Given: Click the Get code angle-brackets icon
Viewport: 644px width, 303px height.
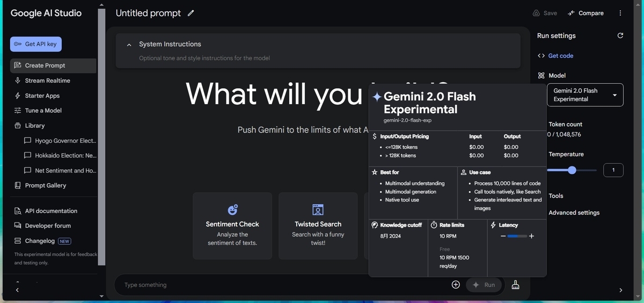Looking at the screenshot, I should [x=541, y=56].
